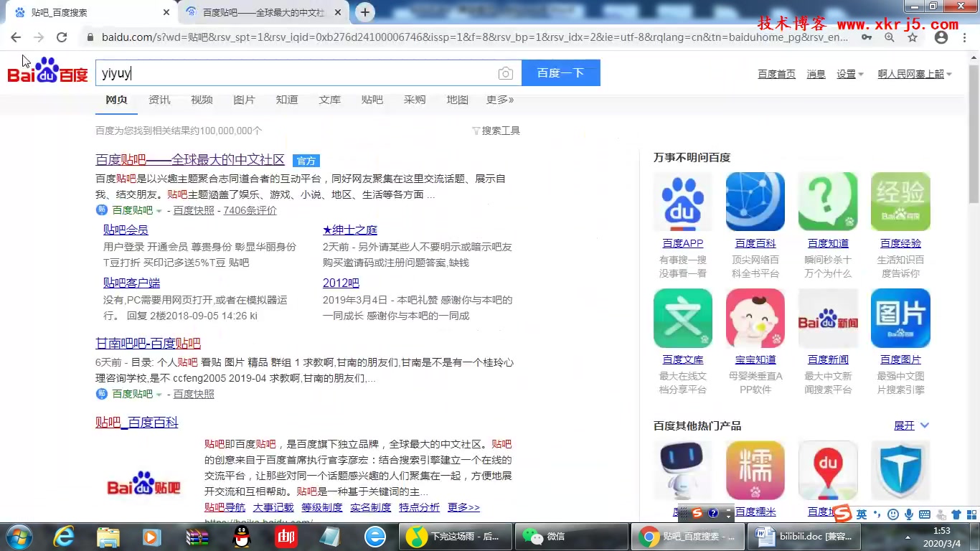Expand the 展开 chevron for other products
The height and width of the screenshot is (551, 980).
coord(925,425)
